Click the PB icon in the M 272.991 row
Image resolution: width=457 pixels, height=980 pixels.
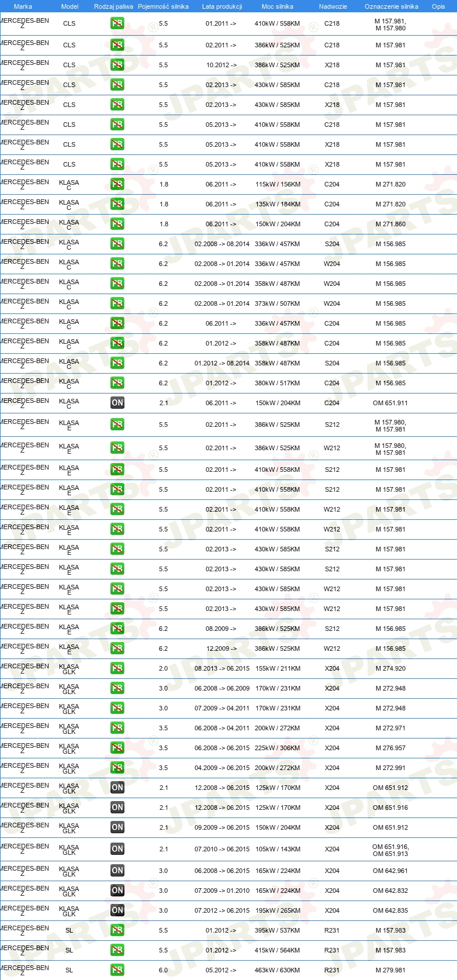pyautogui.click(x=117, y=768)
